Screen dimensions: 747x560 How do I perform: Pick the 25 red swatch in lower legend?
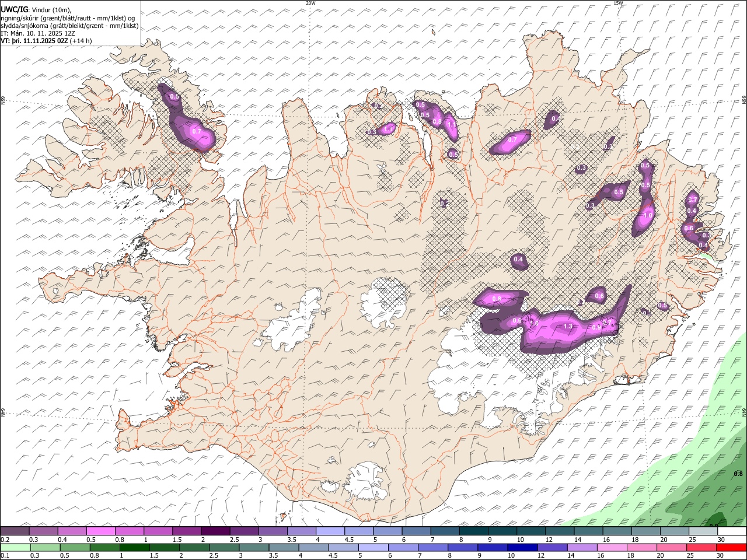click(701, 548)
